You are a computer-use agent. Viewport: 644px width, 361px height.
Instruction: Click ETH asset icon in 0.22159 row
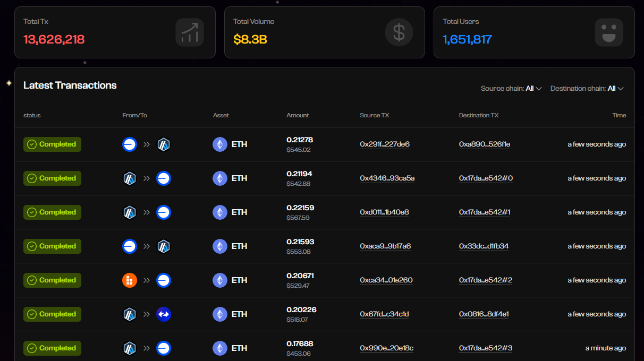[x=220, y=212]
